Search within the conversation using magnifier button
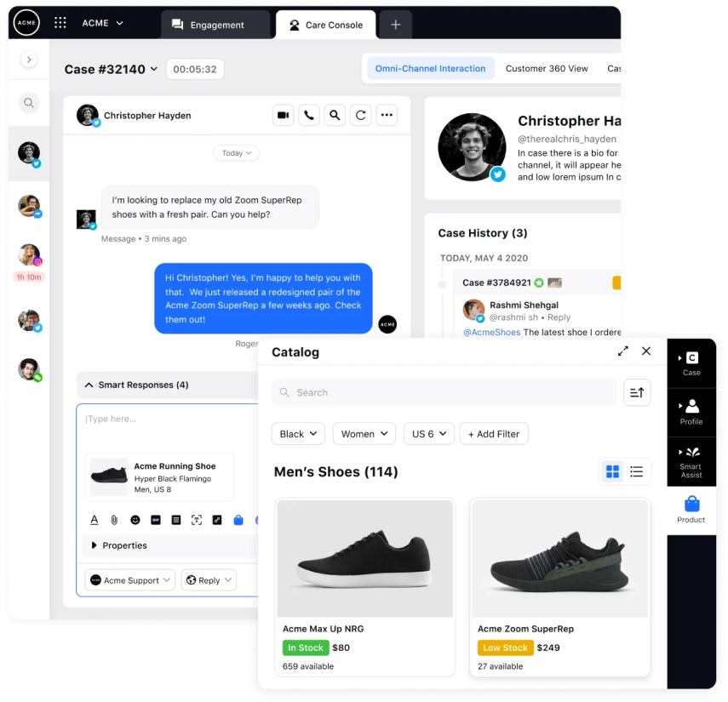This screenshot has height=702, width=728. point(335,115)
